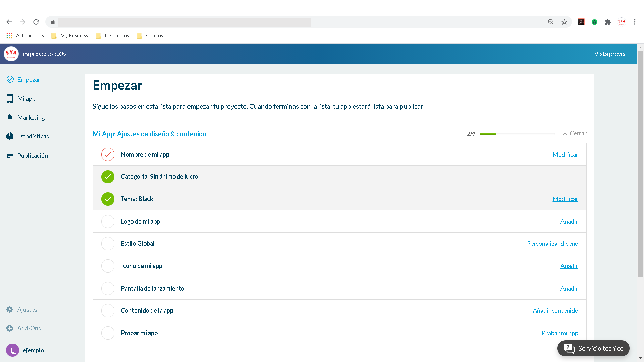Open the EYA browser profile avatar
This screenshot has height=362, width=644.
click(622, 22)
